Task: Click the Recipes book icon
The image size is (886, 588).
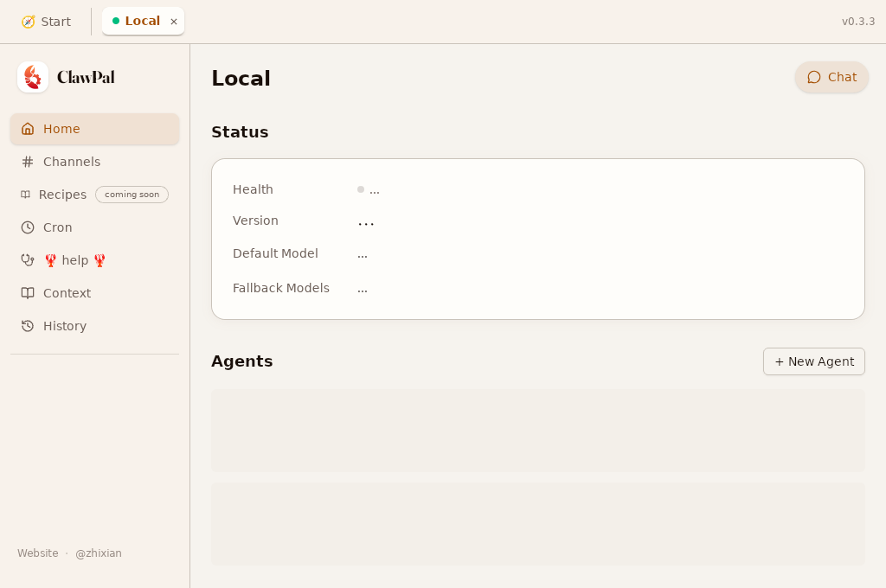Action: tap(25, 195)
